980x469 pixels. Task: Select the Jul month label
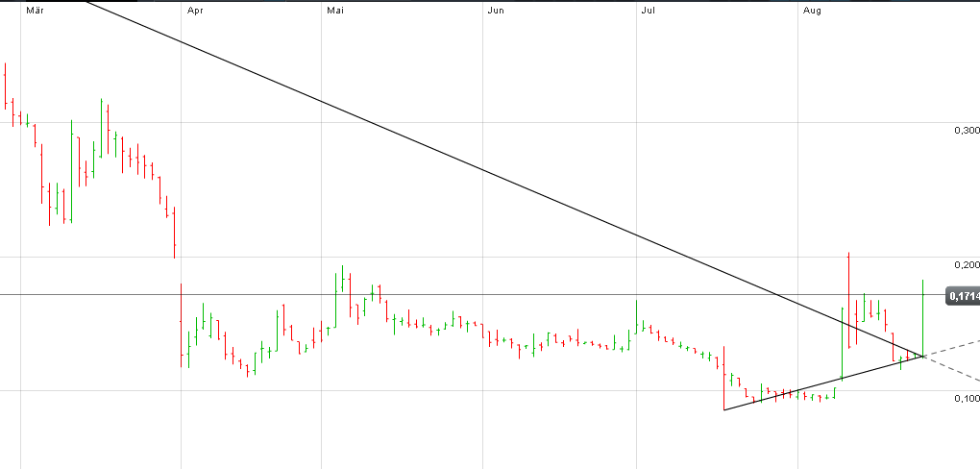[649, 10]
